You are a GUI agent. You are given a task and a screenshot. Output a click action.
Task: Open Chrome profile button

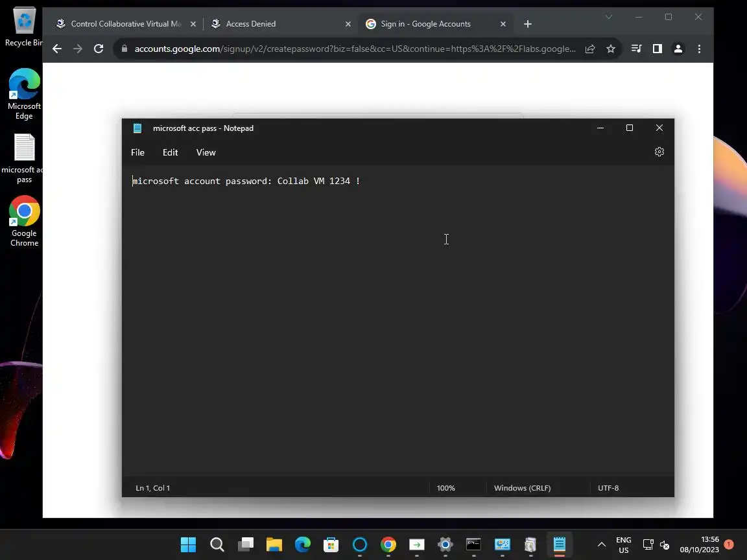pos(678,49)
